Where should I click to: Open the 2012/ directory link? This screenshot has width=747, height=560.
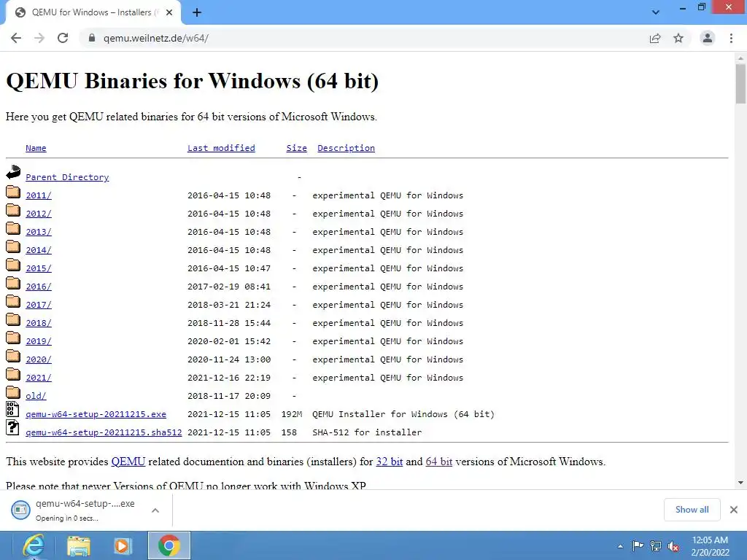(39, 214)
